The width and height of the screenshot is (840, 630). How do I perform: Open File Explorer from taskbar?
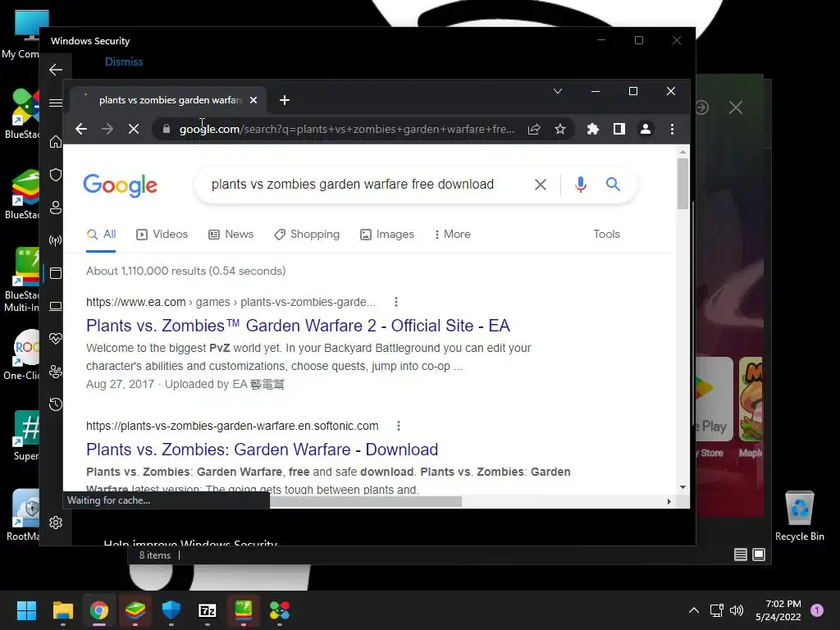click(x=62, y=610)
